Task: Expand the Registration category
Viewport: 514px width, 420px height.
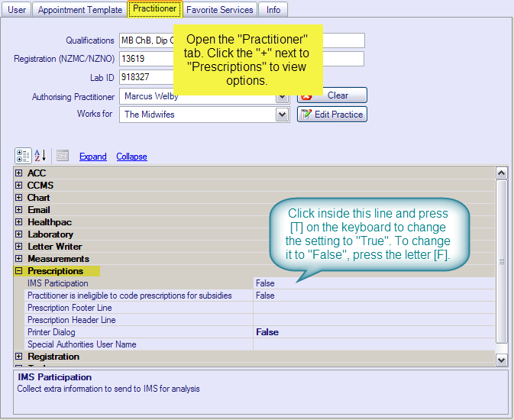Action: [x=18, y=357]
